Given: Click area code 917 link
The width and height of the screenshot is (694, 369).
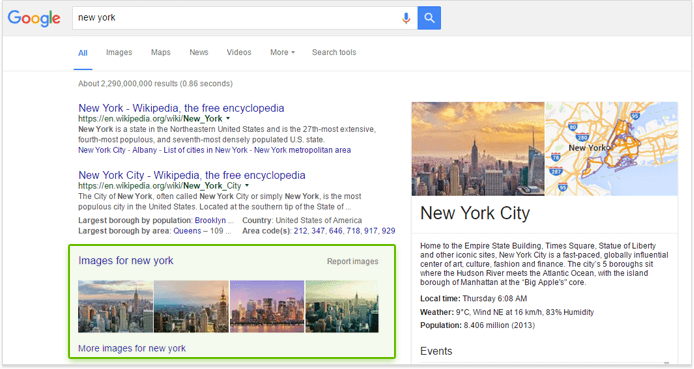Looking at the screenshot, I should click(371, 231).
